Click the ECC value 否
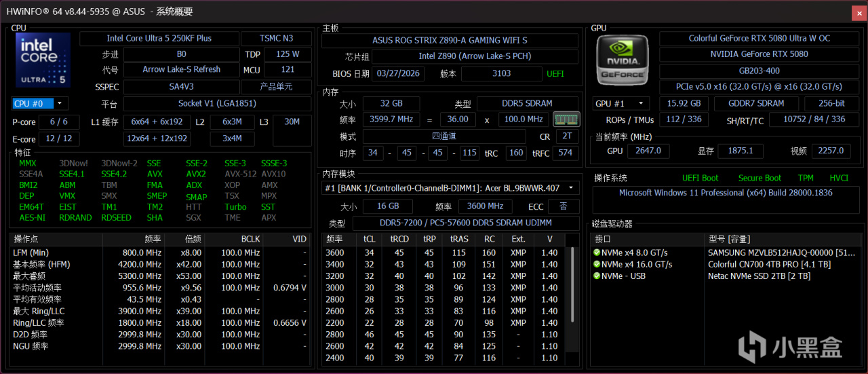This screenshot has height=374, width=868. [564, 206]
